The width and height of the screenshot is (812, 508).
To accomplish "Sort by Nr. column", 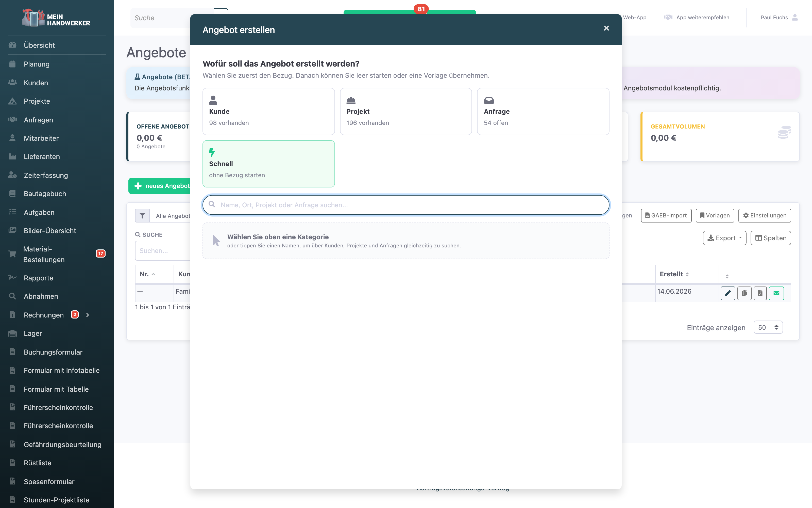I will point(154,274).
